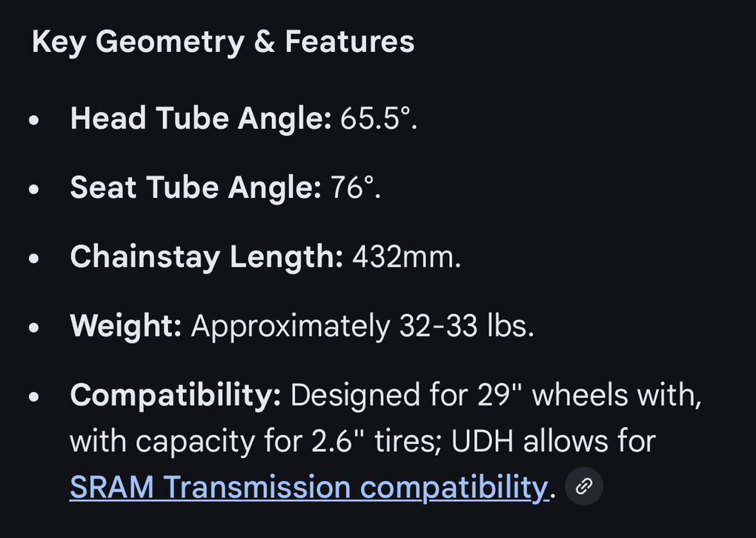Click the Key Geometry & Features heading

coord(222,41)
